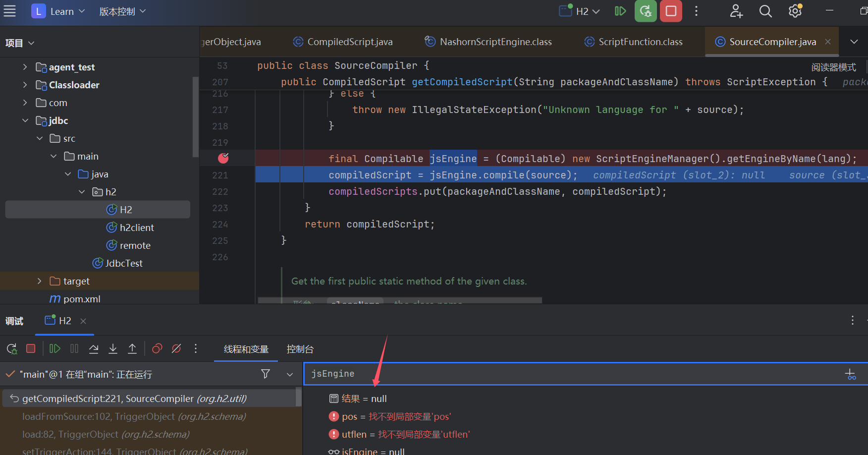The width and height of the screenshot is (868, 455).
Task: Open JdbcTest class
Action: tap(118, 263)
